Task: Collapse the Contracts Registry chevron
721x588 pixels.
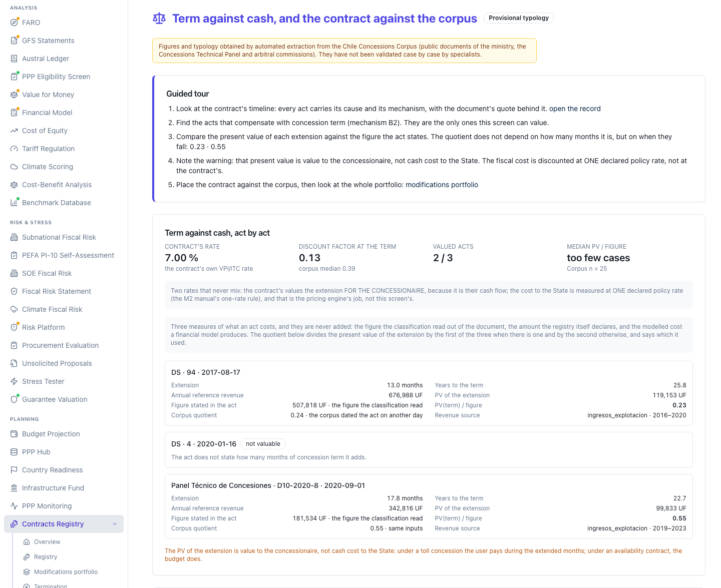Action: click(115, 524)
